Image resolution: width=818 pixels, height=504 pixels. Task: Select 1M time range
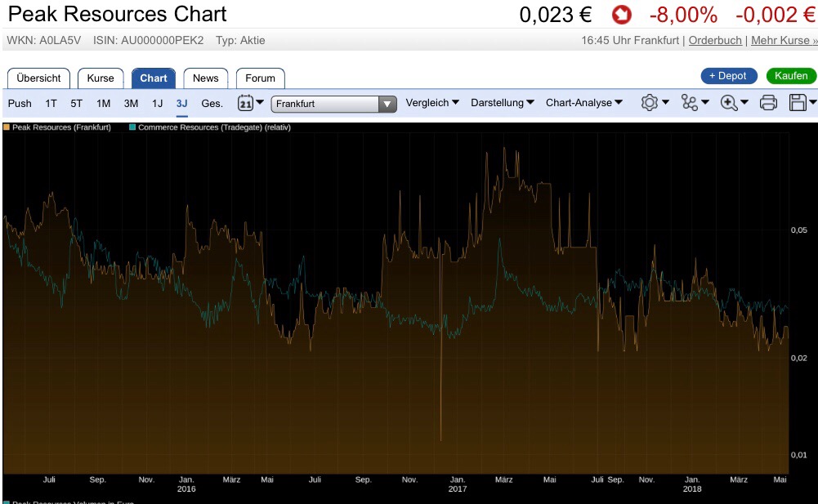click(103, 103)
